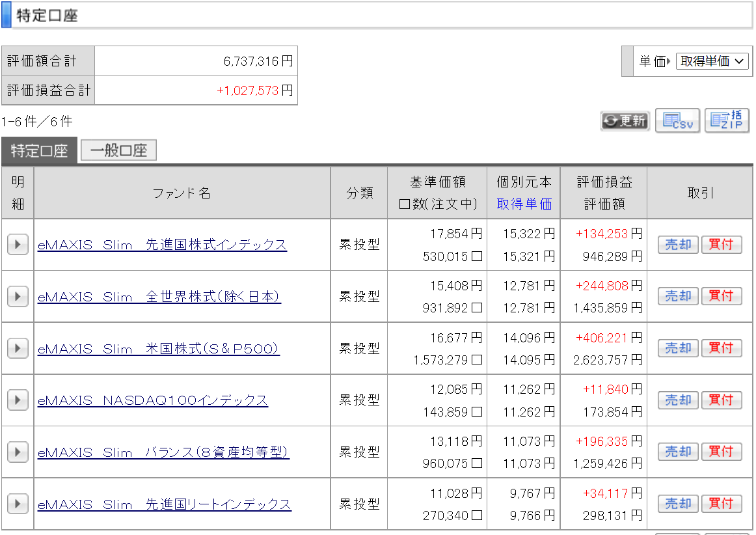Download the CSV export file
Viewport: 756px width, 535px height.
[x=677, y=120]
